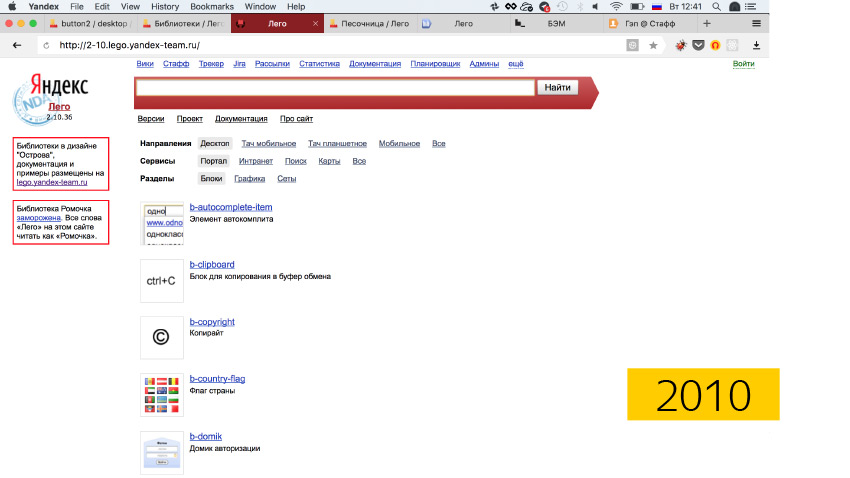This screenshot has width=850, height=478.
Task: Open browser hamburger menu
Action: click(x=756, y=23)
